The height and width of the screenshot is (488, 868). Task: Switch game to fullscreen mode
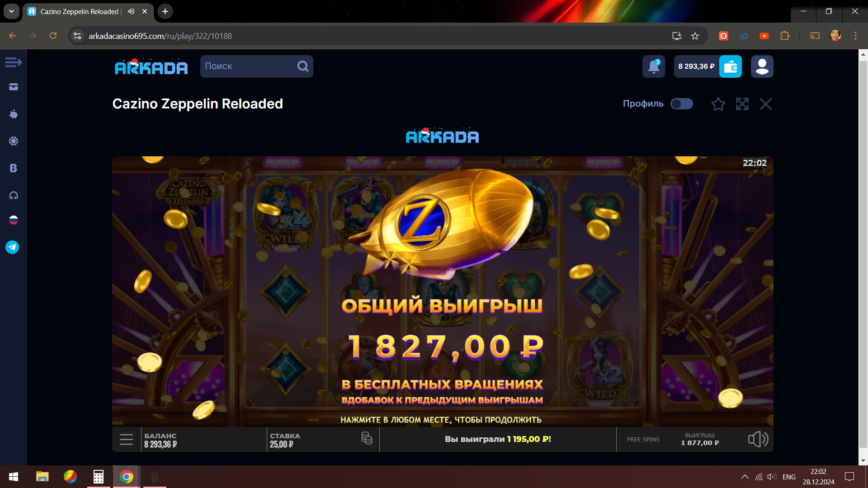point(742,104)
